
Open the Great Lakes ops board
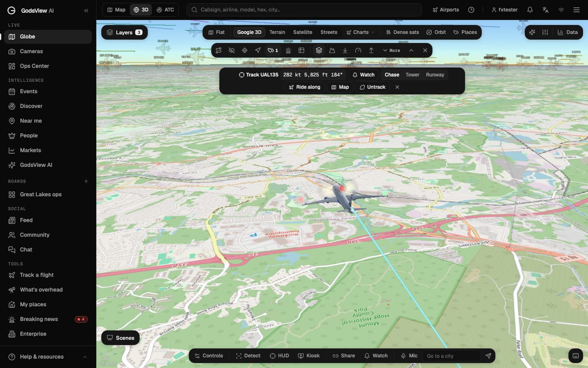click(x=48, y=194)
